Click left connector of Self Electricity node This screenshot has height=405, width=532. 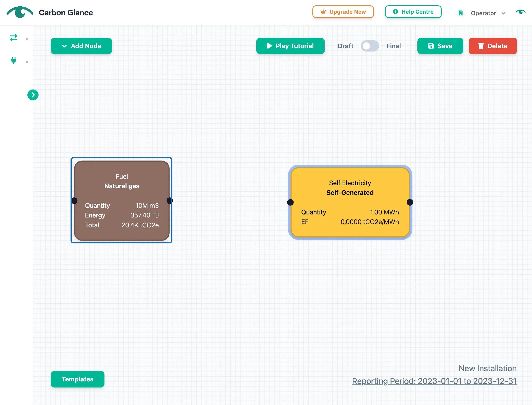click(x=290, y=202)
